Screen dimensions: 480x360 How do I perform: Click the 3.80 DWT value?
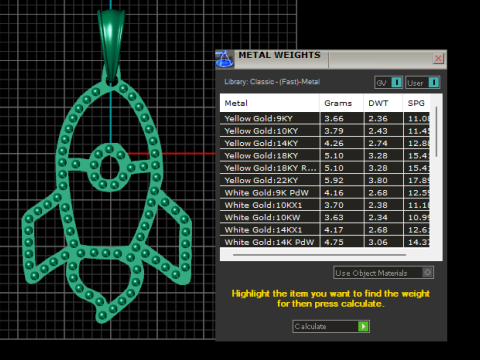pyautogui.click(x=378, y=180)
